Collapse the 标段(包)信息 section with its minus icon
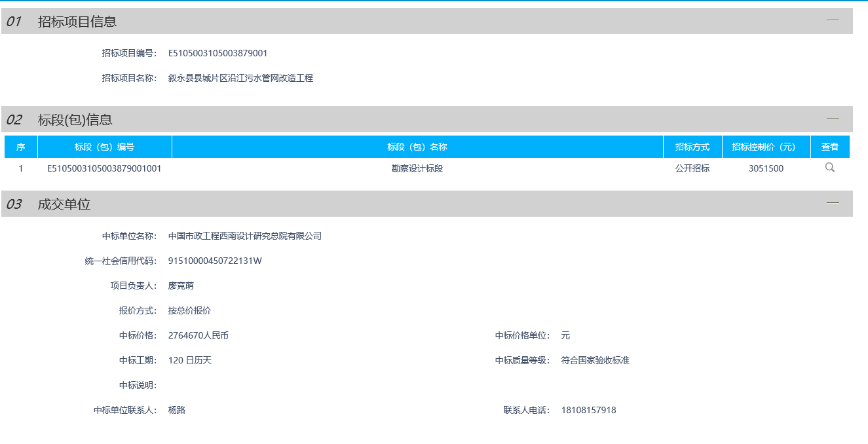The width and height of the screenshot is (868, 444). pyautogui.click(x=833, y=119)
